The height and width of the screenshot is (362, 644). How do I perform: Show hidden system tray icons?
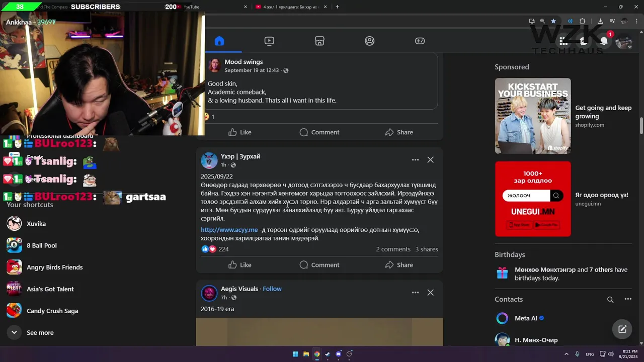click(567, 354)
